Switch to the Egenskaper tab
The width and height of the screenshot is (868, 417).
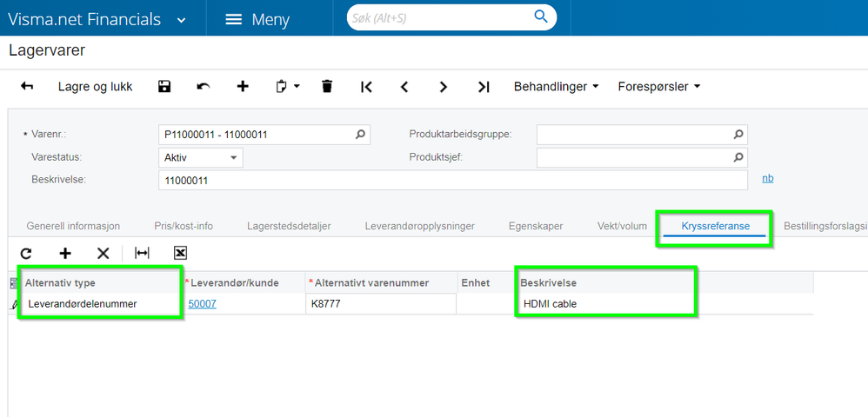536,226
